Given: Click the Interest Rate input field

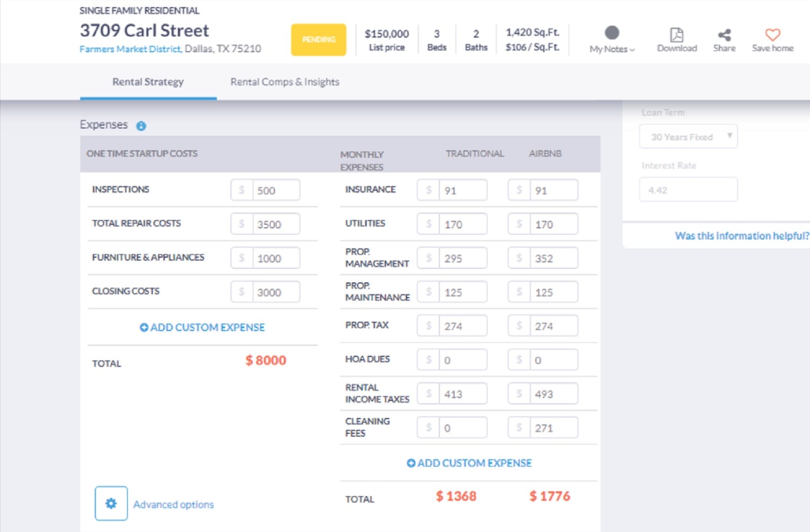Looking at the screenshot, I should point(688,189).
